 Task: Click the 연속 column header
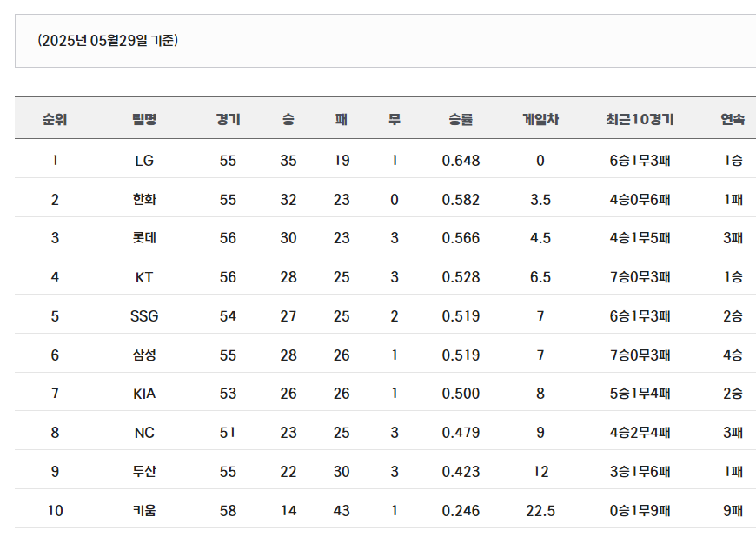pos(733,119)
